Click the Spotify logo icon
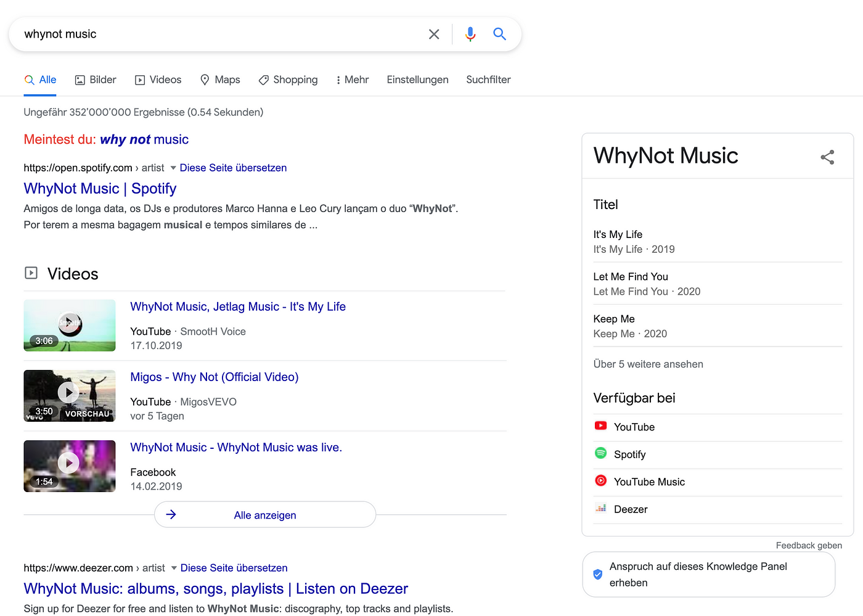The width and height of the screenshot is (863, 616). pyautogui.click(x=600, y=453)
